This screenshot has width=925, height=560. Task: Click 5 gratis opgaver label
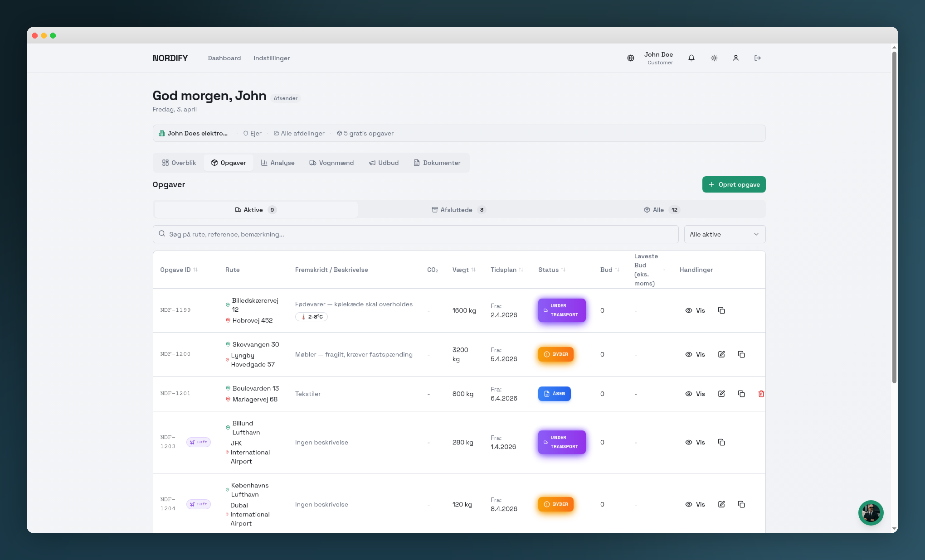click(365, 133)
